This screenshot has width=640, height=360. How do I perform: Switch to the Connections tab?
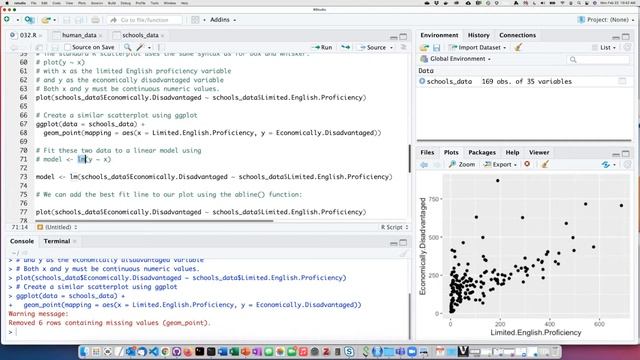[x=517, y=35]
